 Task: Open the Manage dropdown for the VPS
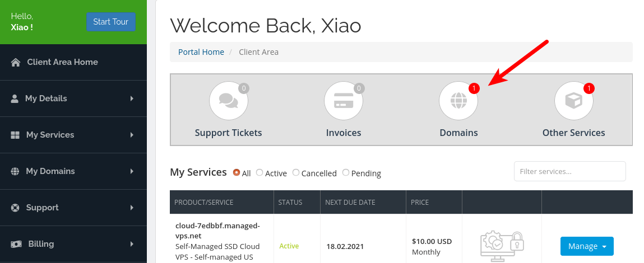(587, 246)
